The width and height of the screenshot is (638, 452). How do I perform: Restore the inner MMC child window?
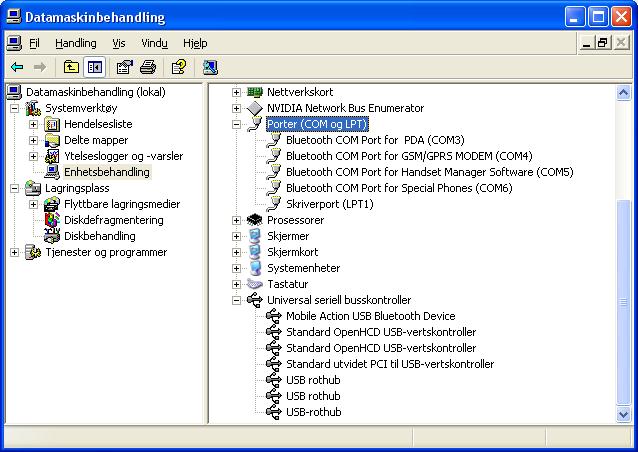603,42
